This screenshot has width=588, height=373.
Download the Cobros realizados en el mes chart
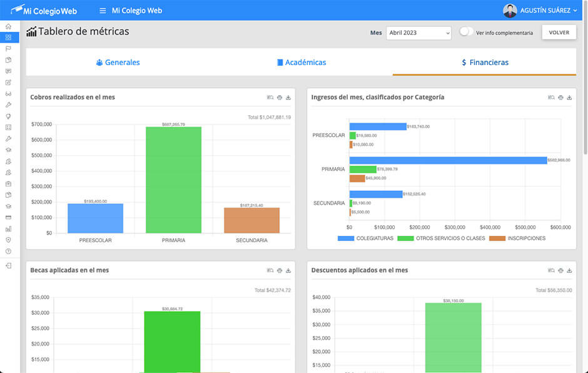point(288,98)
